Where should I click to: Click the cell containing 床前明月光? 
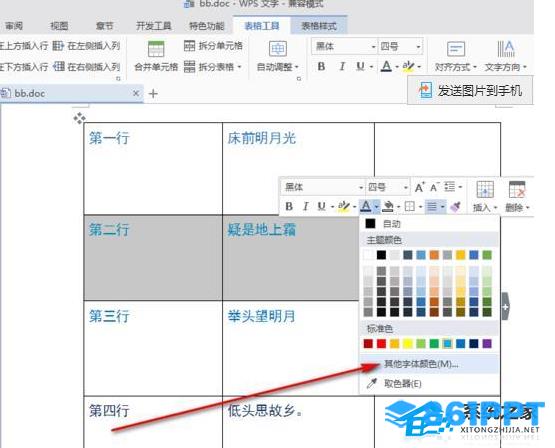[298, 168]
